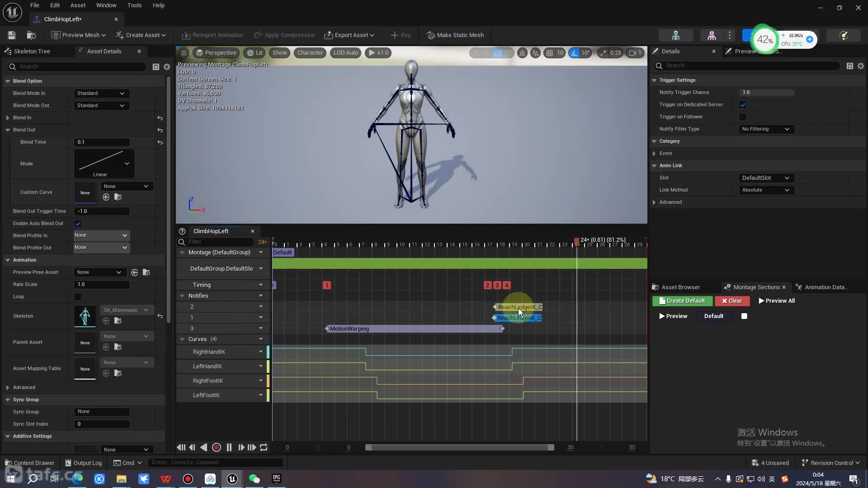Screen dimensions: 868x488
Task: Open WeChat from the taskbar
Action: [255, 479]
